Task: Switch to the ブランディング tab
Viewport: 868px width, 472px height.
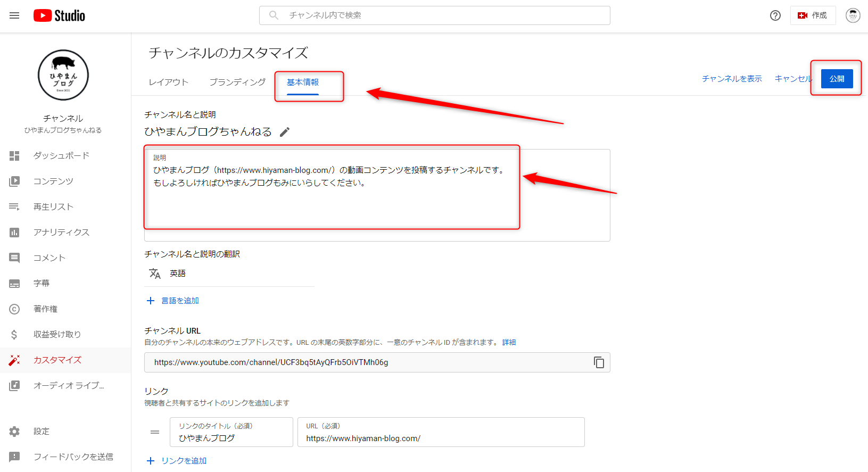Action: (x=237, y=82)
